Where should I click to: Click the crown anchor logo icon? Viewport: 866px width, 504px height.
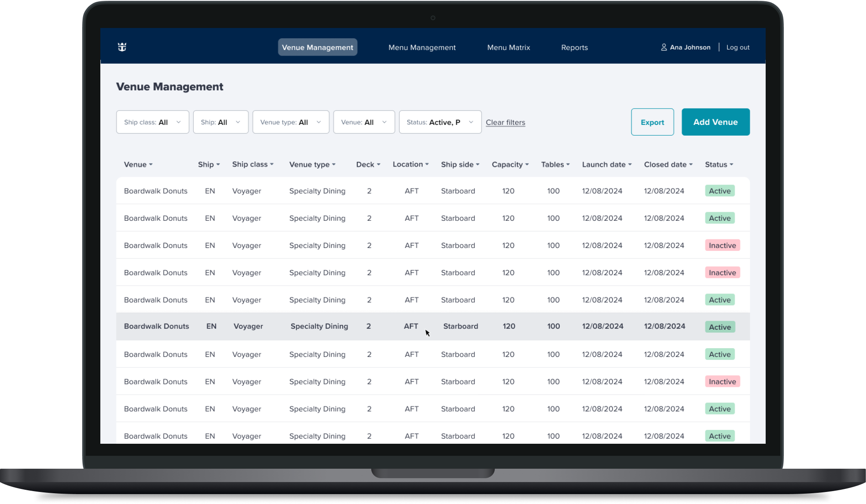(122, 47)
